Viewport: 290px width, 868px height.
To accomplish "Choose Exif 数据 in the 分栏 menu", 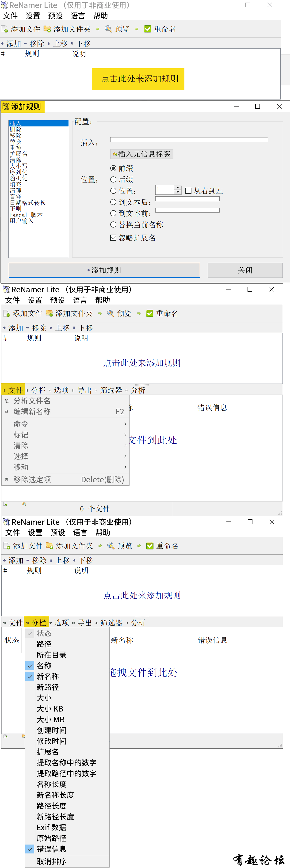I will click(x=67, y=827).
